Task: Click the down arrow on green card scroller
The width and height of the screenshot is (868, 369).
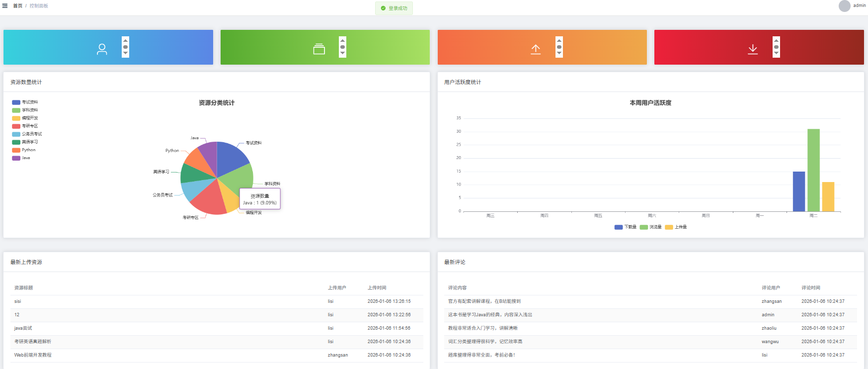Action: (342, 53)
